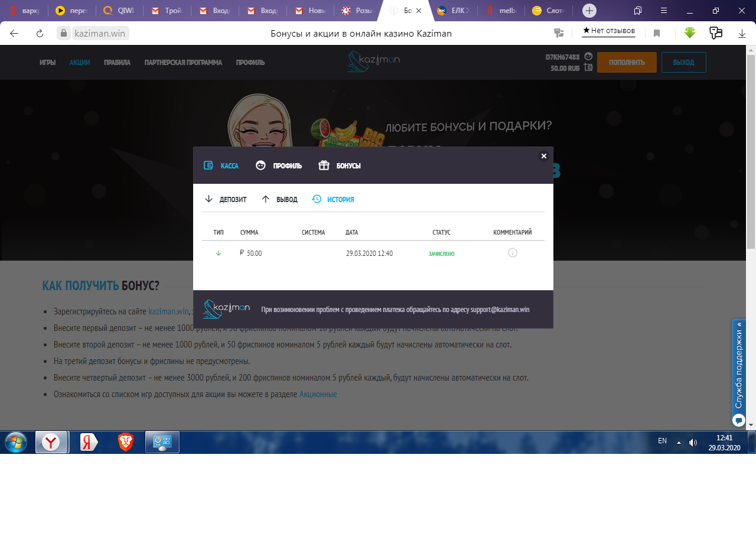Click the Yandex Browser taskbar icon
The width and height of the screenshot is (756, 539).
click(x=51, y=442)
